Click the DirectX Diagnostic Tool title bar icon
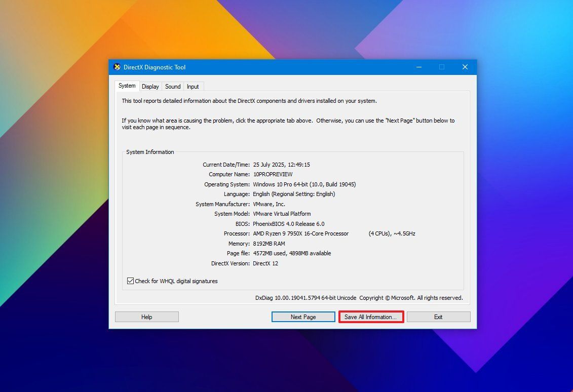This screenshot has width=573, height=392. 117,66
